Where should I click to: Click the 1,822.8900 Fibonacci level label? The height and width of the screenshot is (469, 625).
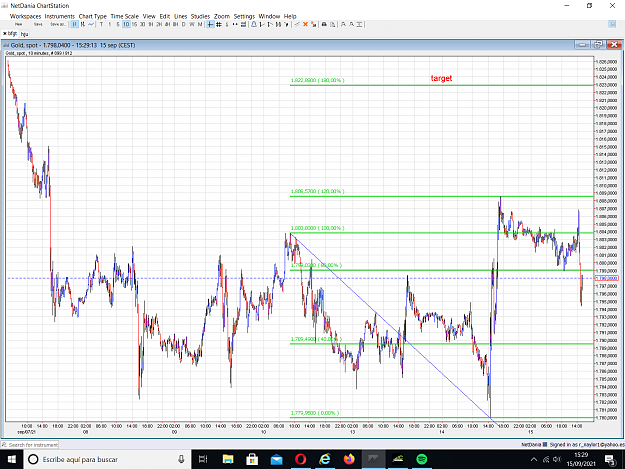click(318, 80)
